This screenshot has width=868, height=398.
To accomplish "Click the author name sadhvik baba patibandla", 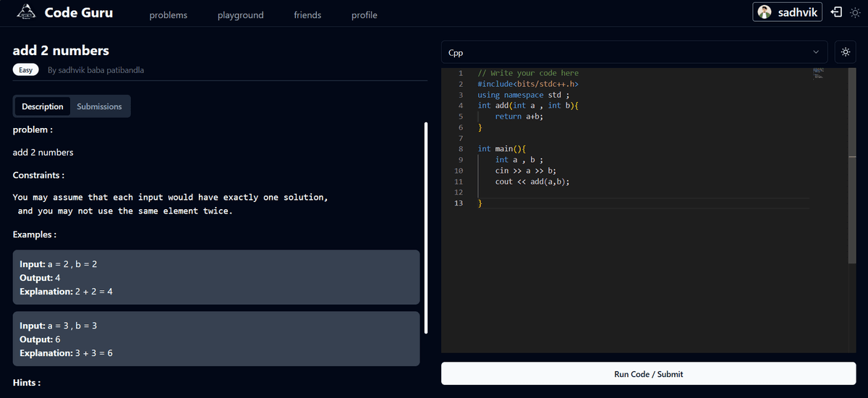I will click(101, 70).
